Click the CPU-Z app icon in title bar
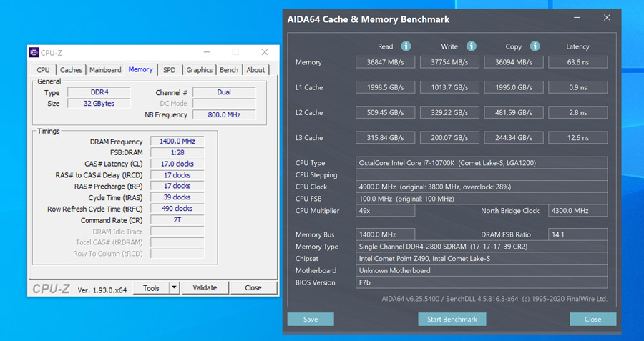 (x=34, y=52)
